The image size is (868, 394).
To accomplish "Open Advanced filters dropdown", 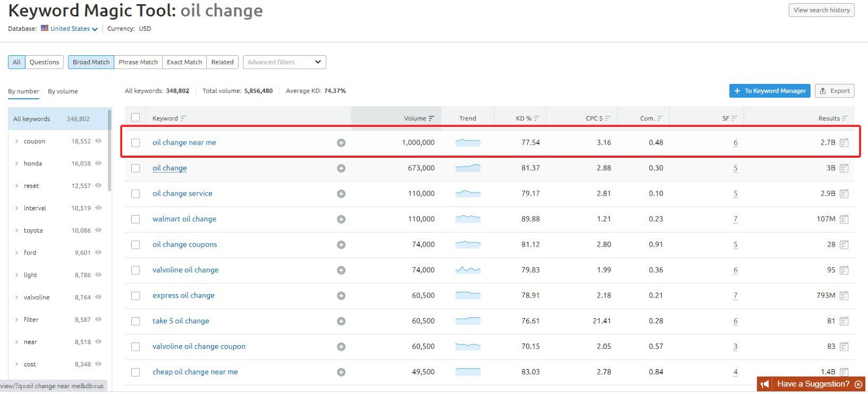I will coord(284,62).
